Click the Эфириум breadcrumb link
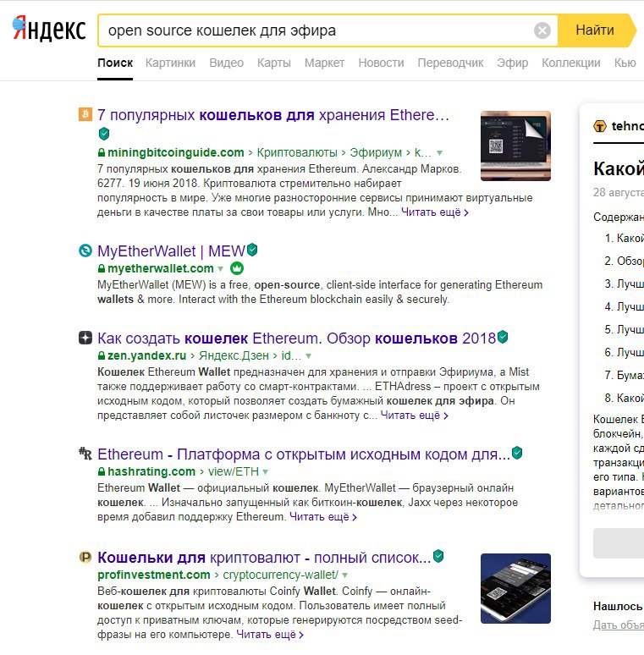Screen dimensions: 644x655 (376, 152)
